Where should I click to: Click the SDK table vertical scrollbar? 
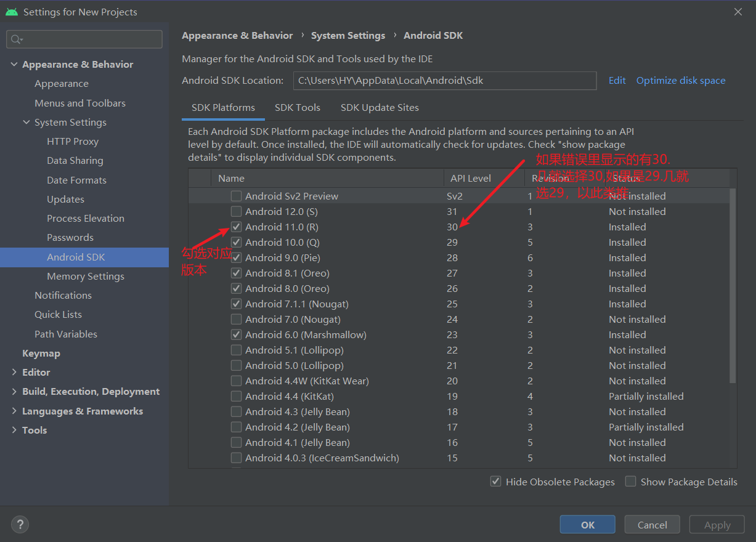[x=733, y=285]
